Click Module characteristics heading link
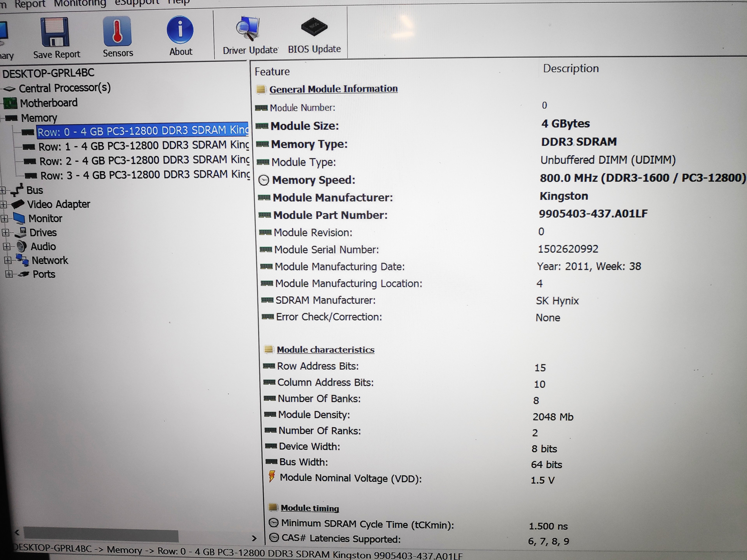Viewport: 747px width, 560px height. click(x=325, y=350)
